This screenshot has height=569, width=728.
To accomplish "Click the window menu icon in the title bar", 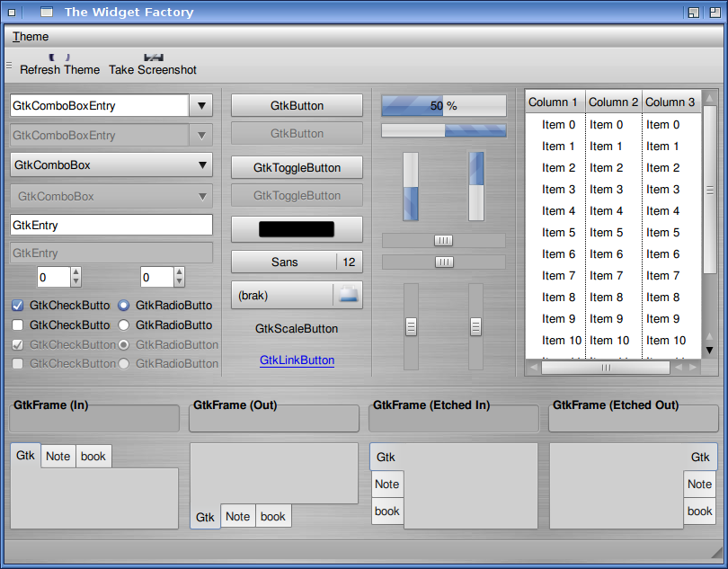I will [12, 13].
